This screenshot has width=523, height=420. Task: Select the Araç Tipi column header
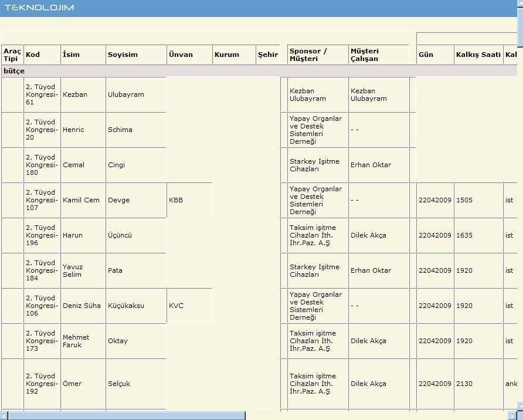[x=12, y=55]
